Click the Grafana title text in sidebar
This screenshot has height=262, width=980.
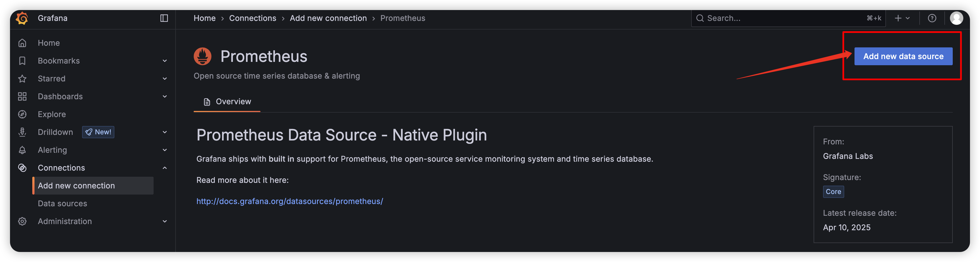click(53, 18)
